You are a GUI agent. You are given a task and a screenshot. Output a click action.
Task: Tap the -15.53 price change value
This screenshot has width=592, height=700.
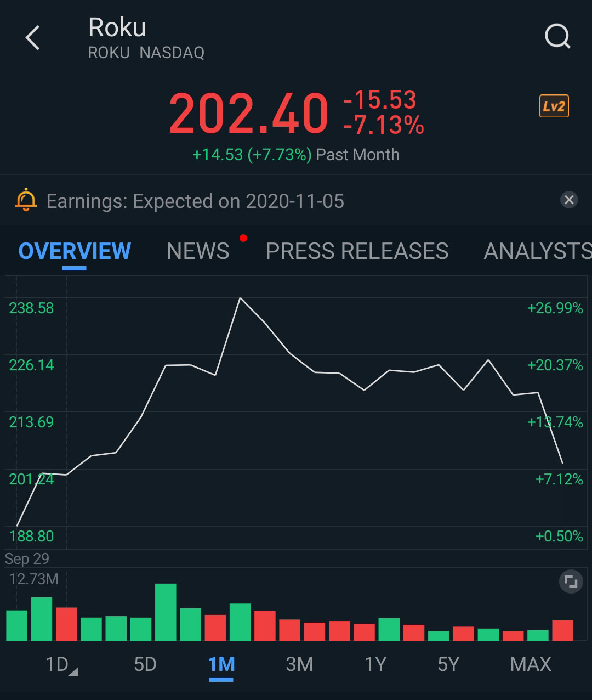379,100
